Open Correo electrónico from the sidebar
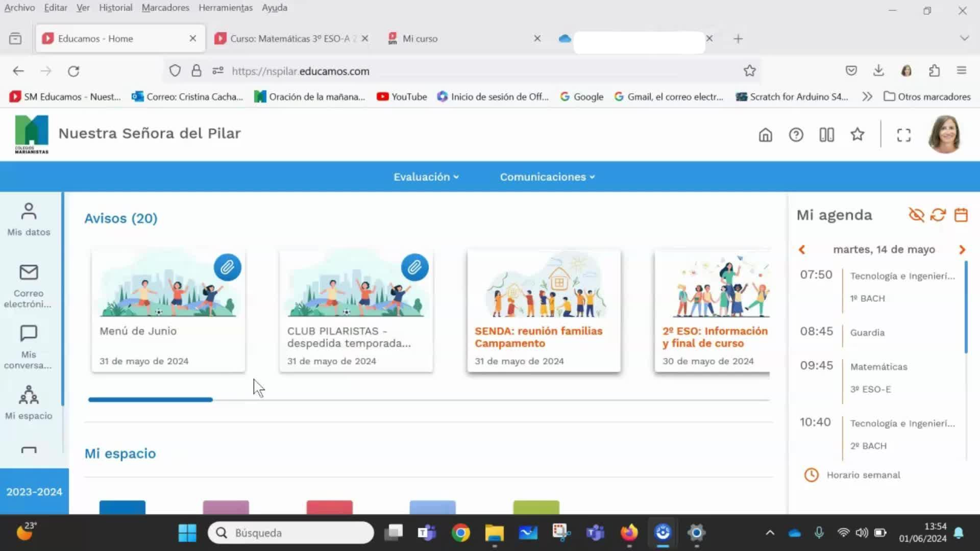The height and width of the screenshot is (551, 980). click(29, 286)
